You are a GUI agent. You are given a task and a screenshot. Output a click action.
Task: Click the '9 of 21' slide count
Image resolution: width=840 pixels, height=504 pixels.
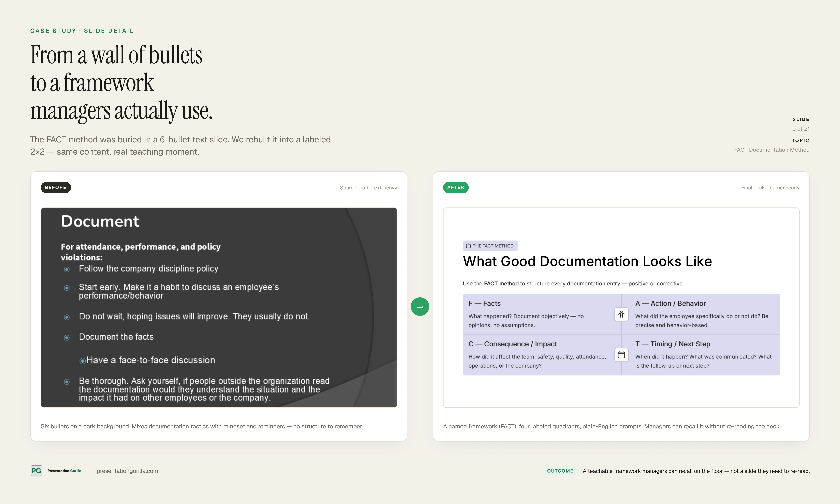pyautogui.click(x=801, y=129)
